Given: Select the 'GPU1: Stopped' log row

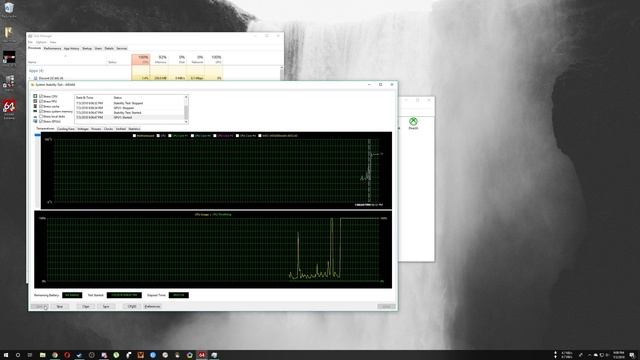Looking at the screenshot, I should (129, 108).
